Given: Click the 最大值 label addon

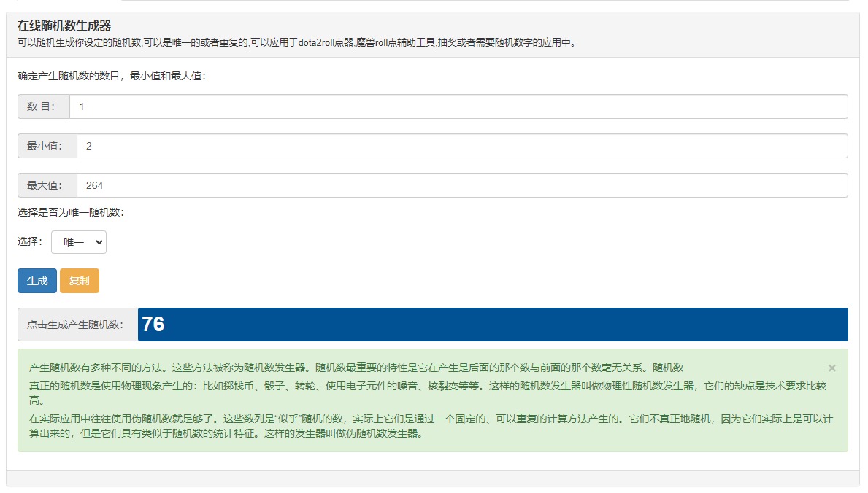Looking at the screenshot, I should 47,185.
